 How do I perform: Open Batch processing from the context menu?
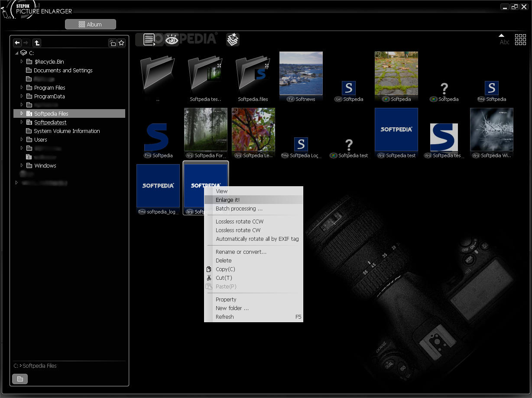[253, 208]
